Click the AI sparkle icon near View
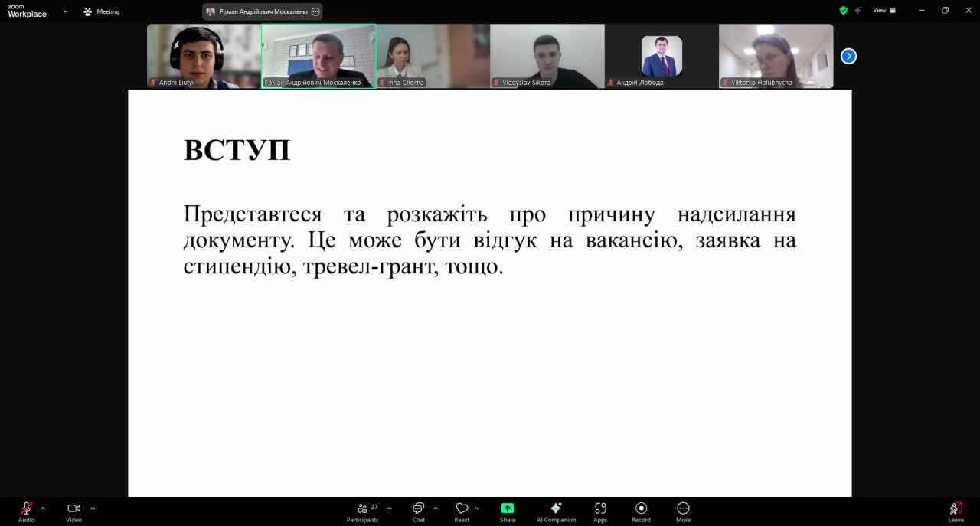980x526 pixels. pyautogui.click(x=858, y=11)
